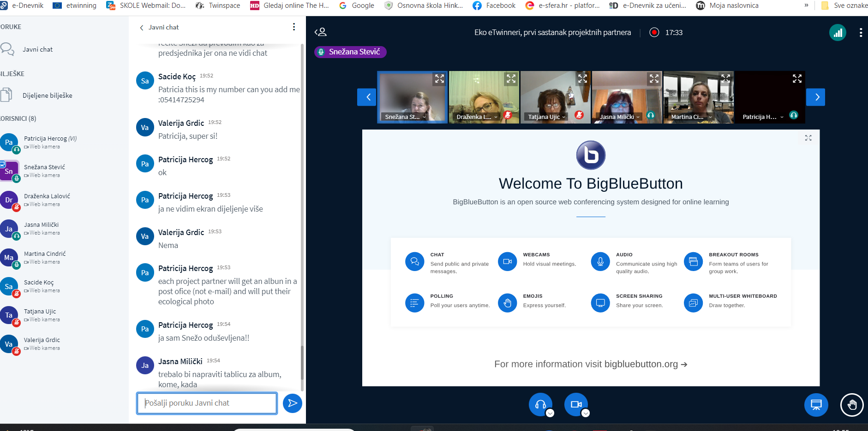
Task: Open Sve oznake bookmarks folder
Action: [x=844, y=6]
